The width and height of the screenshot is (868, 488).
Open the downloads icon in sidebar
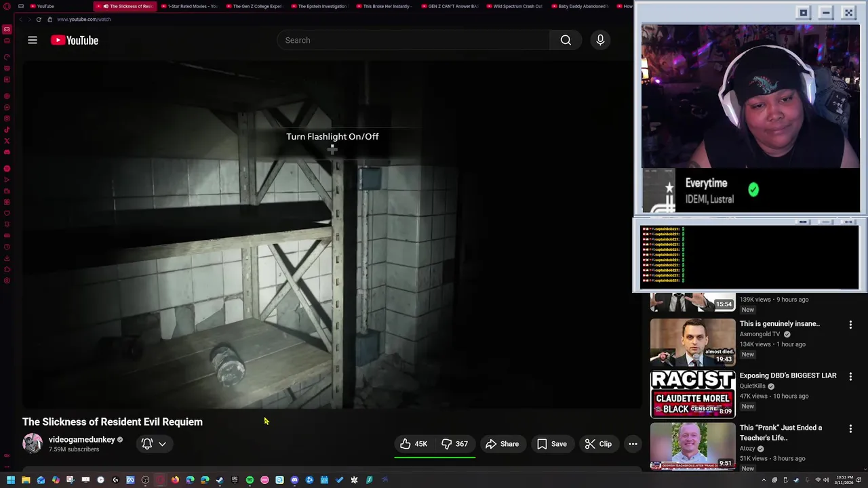pyautogui.click(x=7, y=258)
